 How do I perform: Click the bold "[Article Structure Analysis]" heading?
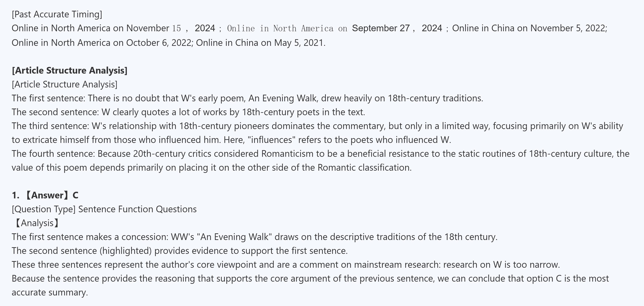coord(70,70)
